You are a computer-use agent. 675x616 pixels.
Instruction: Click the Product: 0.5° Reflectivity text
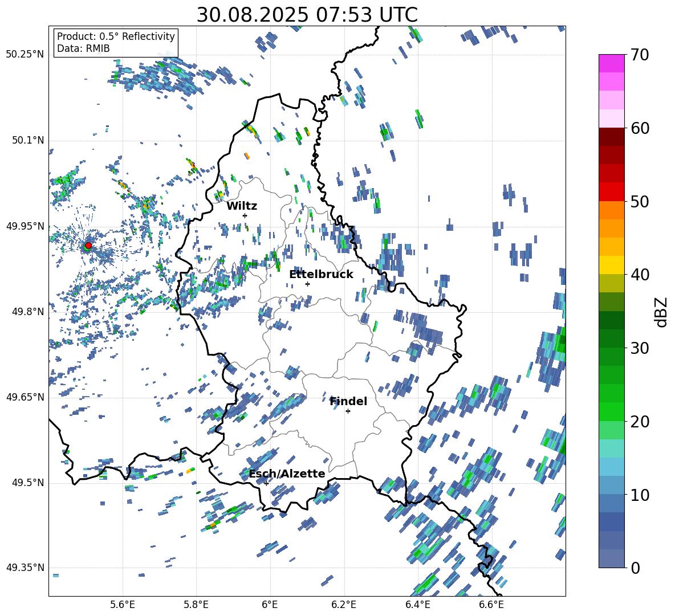pyautogui.click(x=116, y=36)
